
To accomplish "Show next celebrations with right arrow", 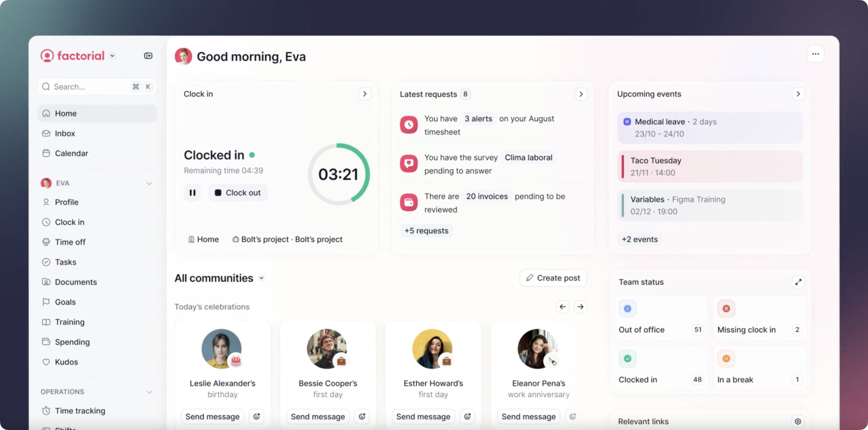I will pos(580,307).
